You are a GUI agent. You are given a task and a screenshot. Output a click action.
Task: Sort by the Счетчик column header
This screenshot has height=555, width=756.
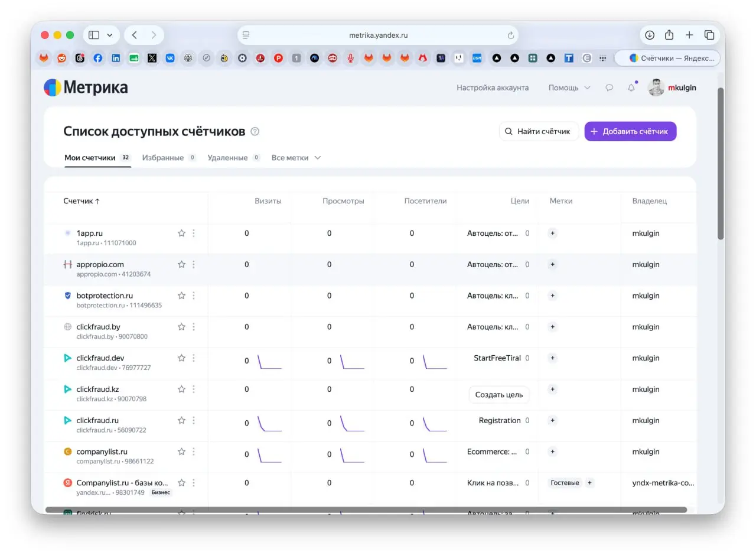tap(82, 201)
